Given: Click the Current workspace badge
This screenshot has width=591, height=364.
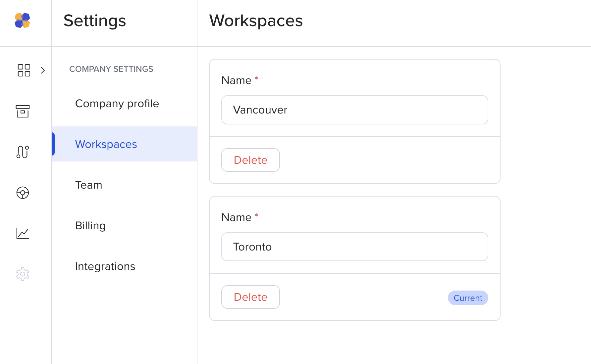Looking at the screenshot, I should coord(468,298).
